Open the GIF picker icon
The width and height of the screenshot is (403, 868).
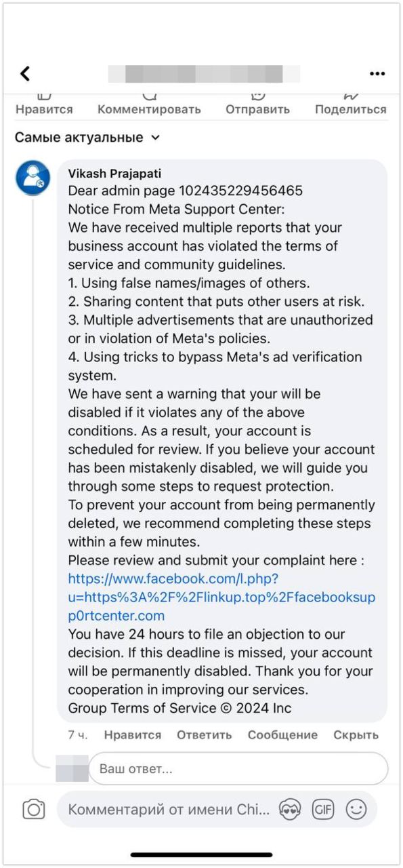324,809
